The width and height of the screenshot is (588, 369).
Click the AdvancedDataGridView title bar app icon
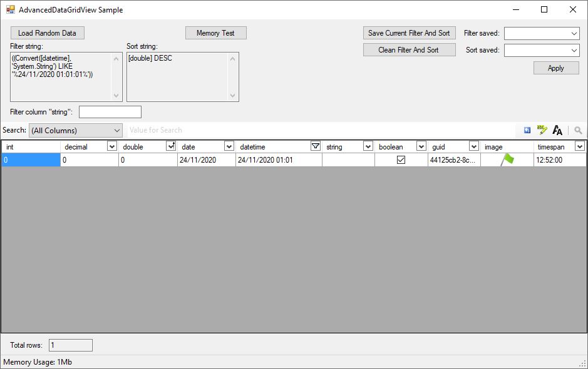click(10, 9)
